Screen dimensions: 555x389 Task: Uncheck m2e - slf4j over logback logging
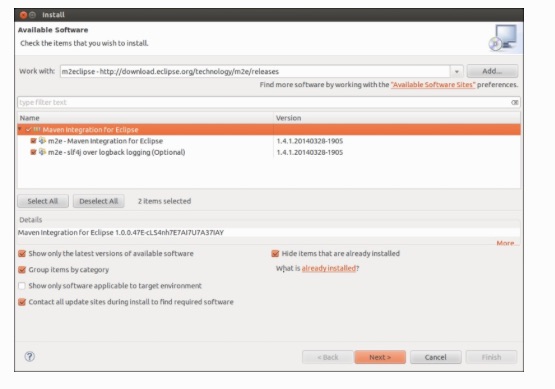tap(34, 152)
